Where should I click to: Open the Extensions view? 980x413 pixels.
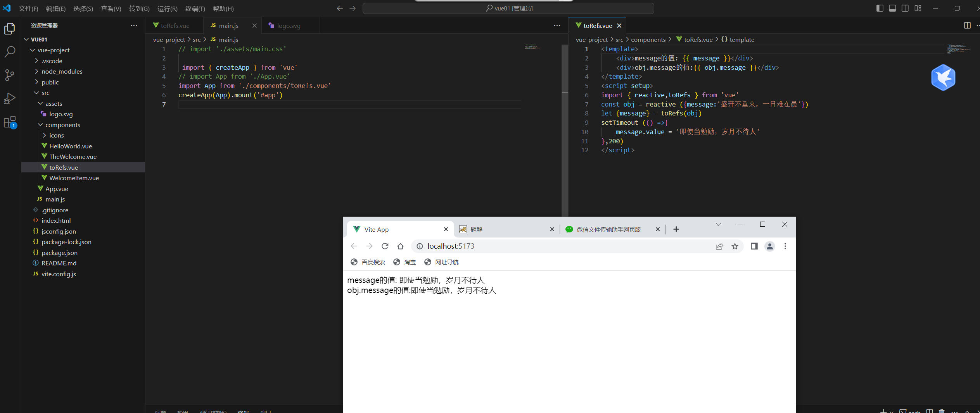pos(10,122)
